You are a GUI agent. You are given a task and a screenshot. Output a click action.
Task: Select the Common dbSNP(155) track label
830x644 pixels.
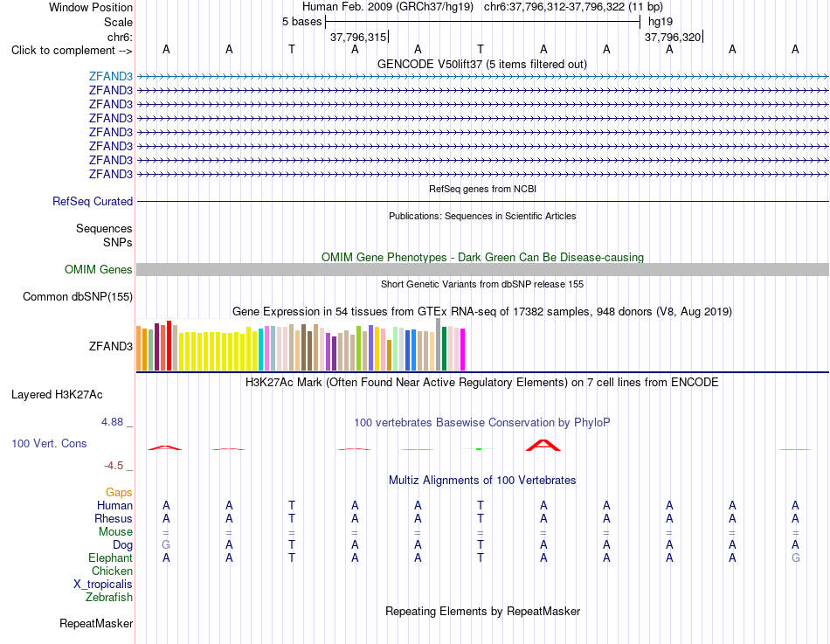coord(78,296)
